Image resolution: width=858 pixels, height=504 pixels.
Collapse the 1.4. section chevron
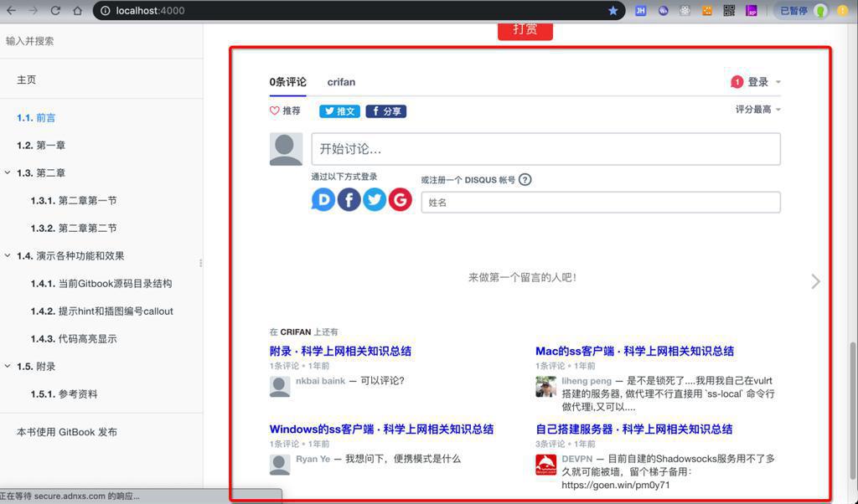point(8,255)
